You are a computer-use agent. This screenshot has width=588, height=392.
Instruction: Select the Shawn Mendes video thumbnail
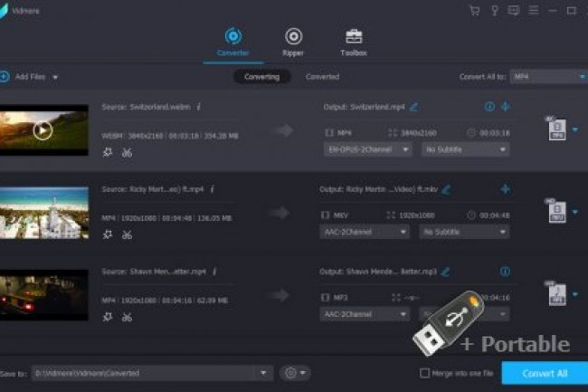(44, 295)
